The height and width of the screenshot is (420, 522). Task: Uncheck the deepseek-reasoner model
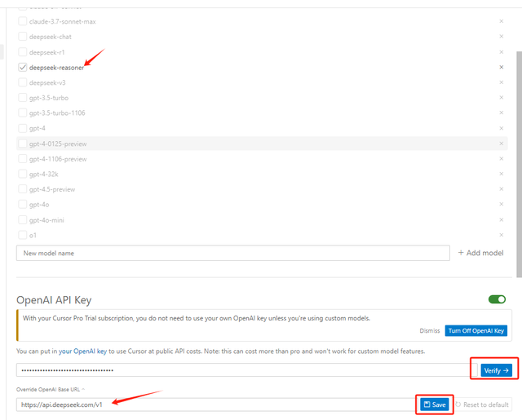click(x=22, y=67)
